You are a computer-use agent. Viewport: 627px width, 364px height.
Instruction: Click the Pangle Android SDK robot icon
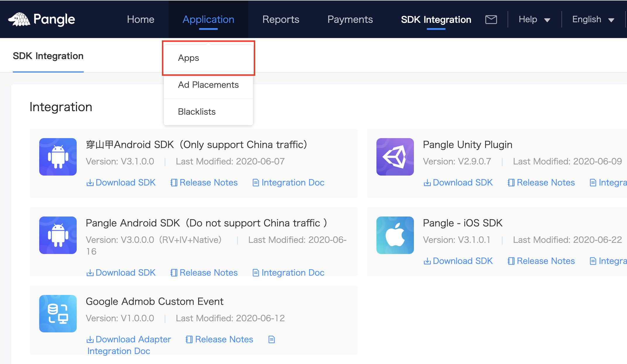click(x=58, y=235)
